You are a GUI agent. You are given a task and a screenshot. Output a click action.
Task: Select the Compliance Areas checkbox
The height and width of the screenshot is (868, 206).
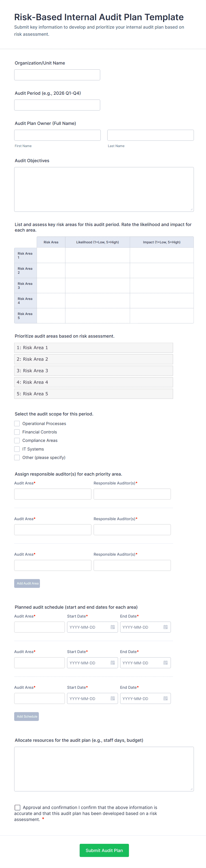[x=17, y=440]
